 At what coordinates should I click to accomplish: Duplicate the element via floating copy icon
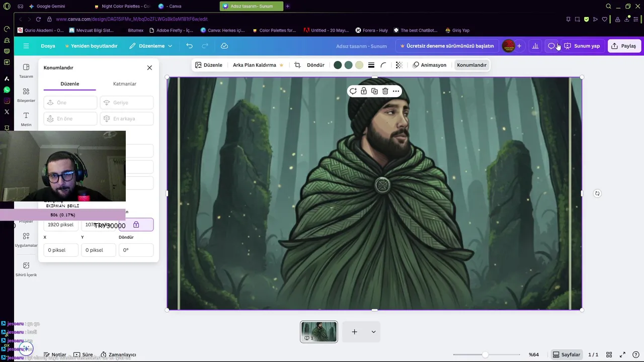pos(374,91)
